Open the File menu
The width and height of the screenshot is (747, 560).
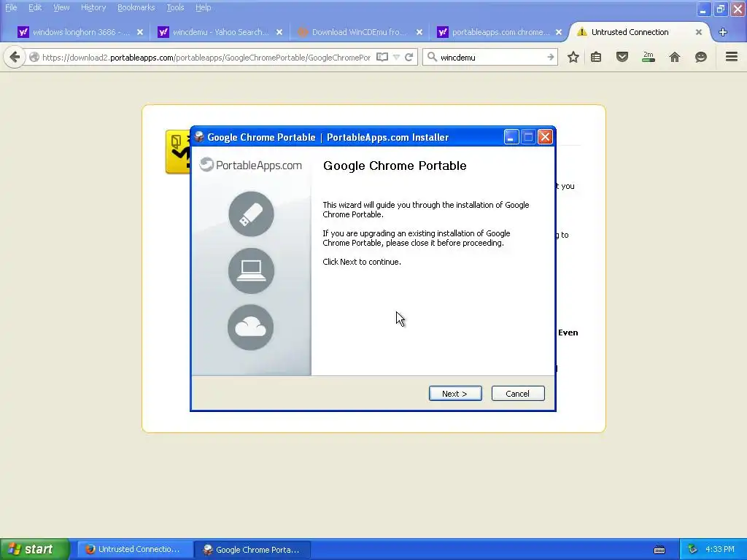point(11,7)
